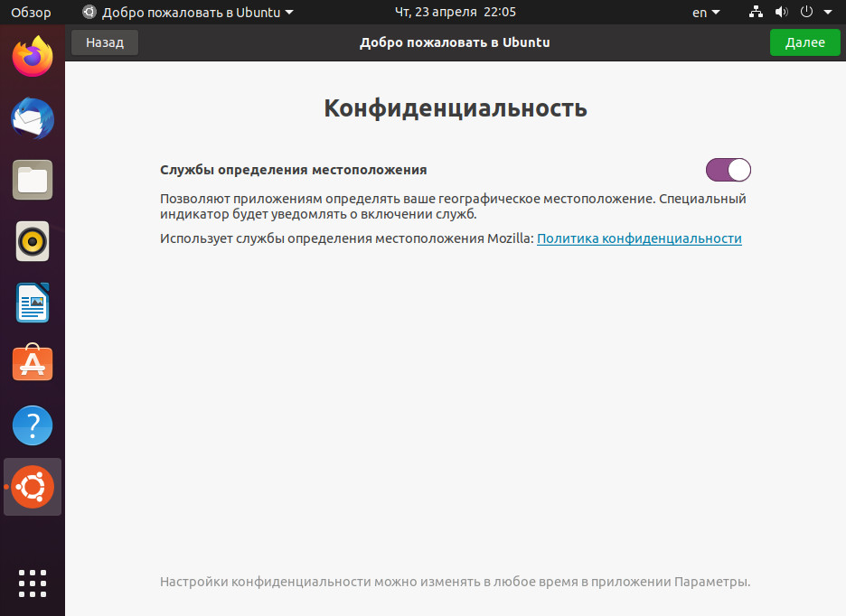This screenshot has height=616, width=846.
Task: Open Firefox from the dock
Action: (x=33, y=57)
